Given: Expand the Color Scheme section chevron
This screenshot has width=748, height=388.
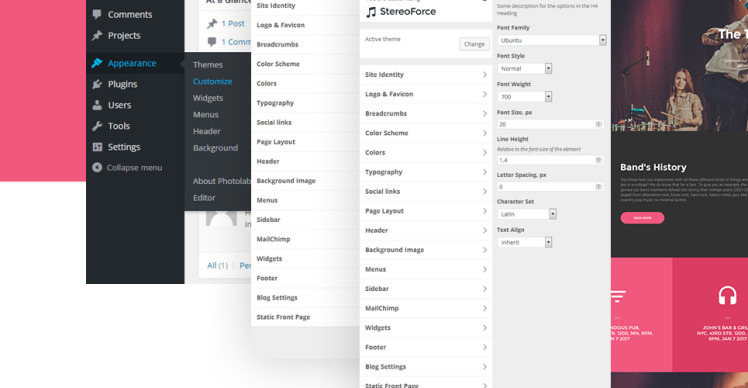Looking at the screenshot, I should click(485, 133).
